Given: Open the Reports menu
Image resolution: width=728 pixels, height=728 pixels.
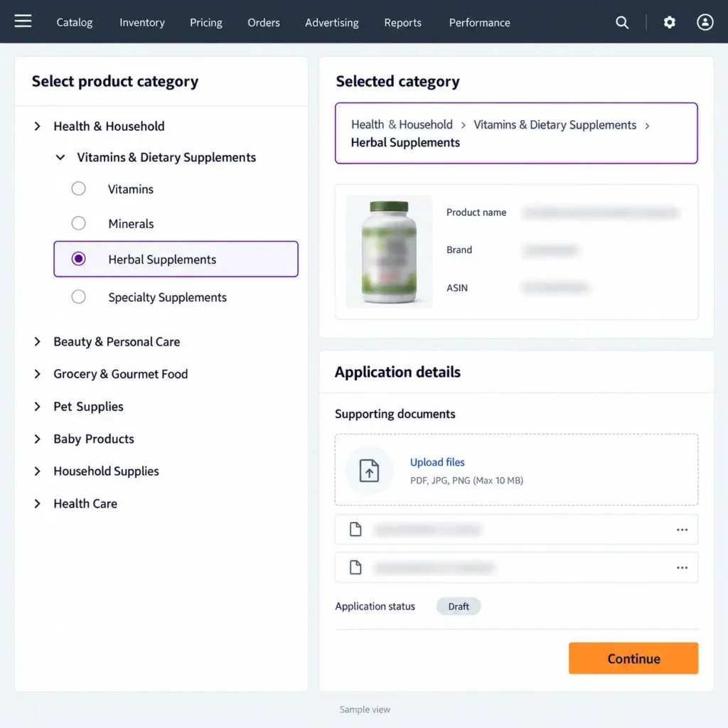Looking at the screenshot, I should pos(402,22).
